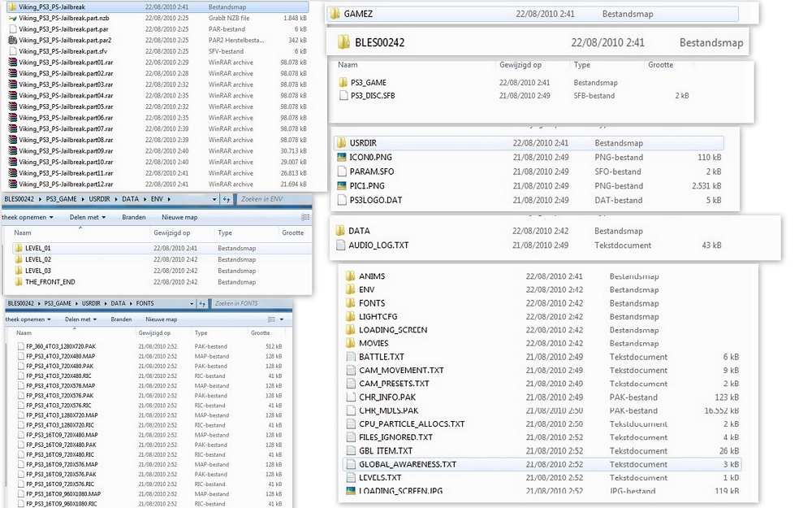Click the GrabIt NZB file icon

(x=11, y=17)
